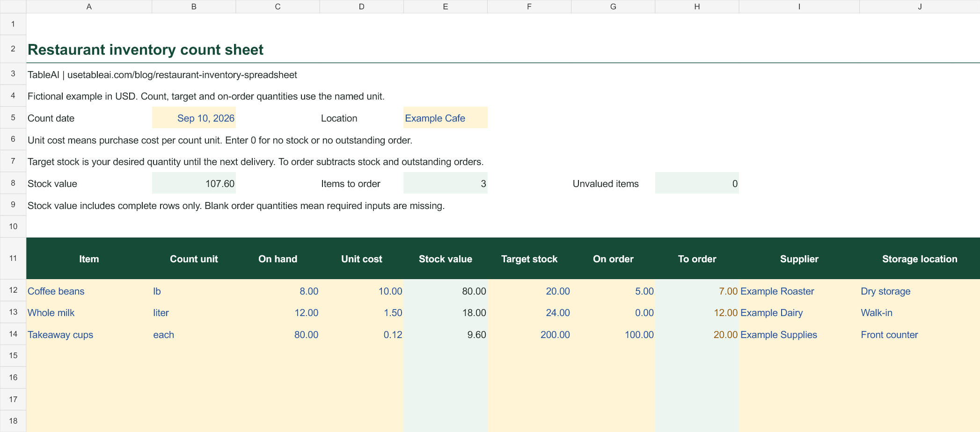Image resolution: width=980 pixels, height=432 pixels.
Task: Click the Stock value total 107.60
Action: tap(194, 183)
